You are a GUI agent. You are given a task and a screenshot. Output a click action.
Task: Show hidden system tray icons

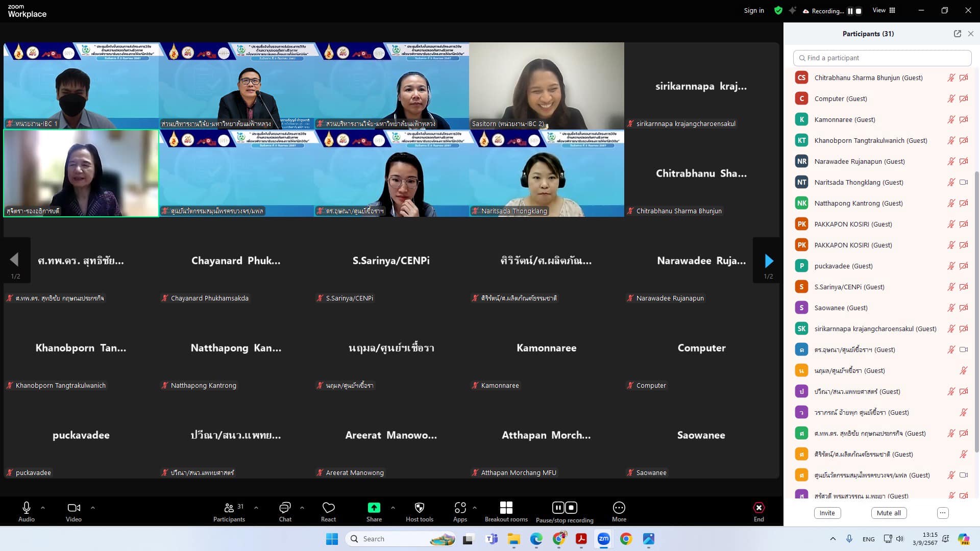point(832,539)
